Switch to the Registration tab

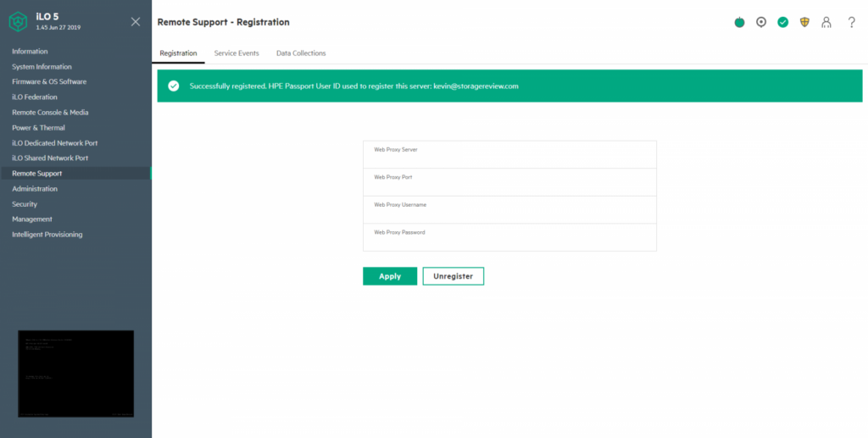point(178,53)
